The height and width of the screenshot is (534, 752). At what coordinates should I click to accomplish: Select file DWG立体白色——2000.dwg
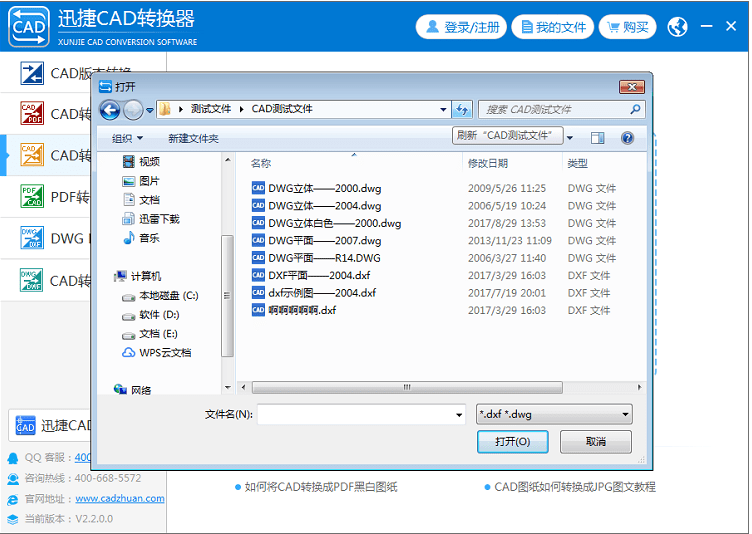(327, 223)
